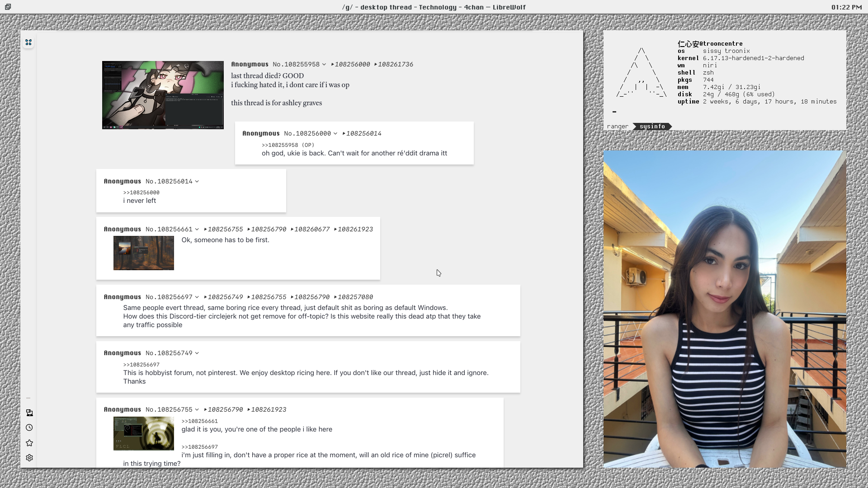Screen dimensions: 868x488
Task: Click the clock in the top bar
Action: pos(846,7)
